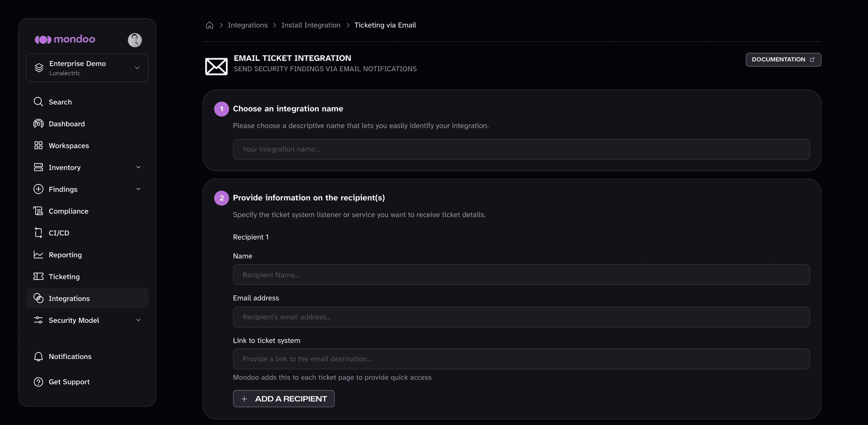Go home via breadcrumb house icon
Image resolution: width=868 pixels, height=425 pixels.
click(x=209, y=25)
